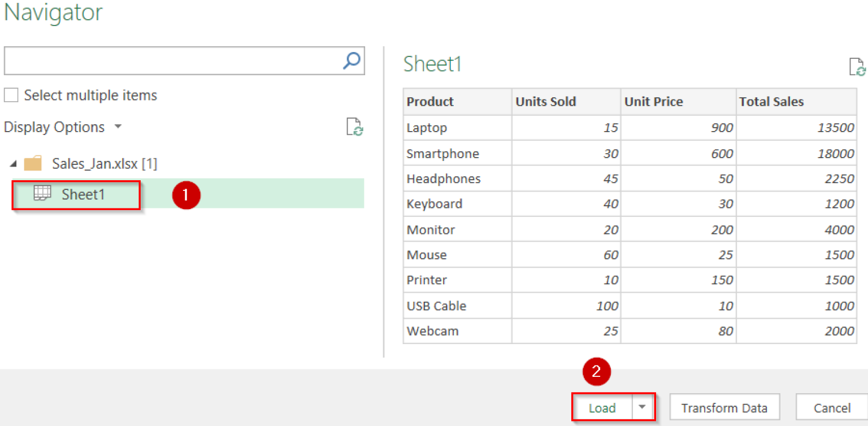This screenshot has width=868, height=426.
Task: Click the Unit Price column header
Action: coord(653,102)
